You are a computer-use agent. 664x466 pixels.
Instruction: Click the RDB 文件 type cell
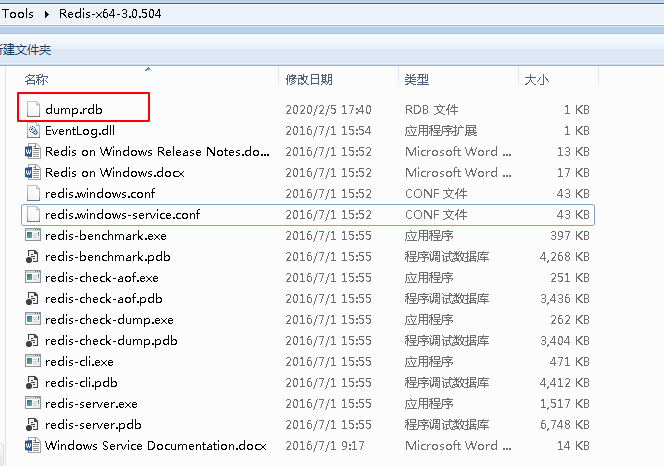coord(432,110)
